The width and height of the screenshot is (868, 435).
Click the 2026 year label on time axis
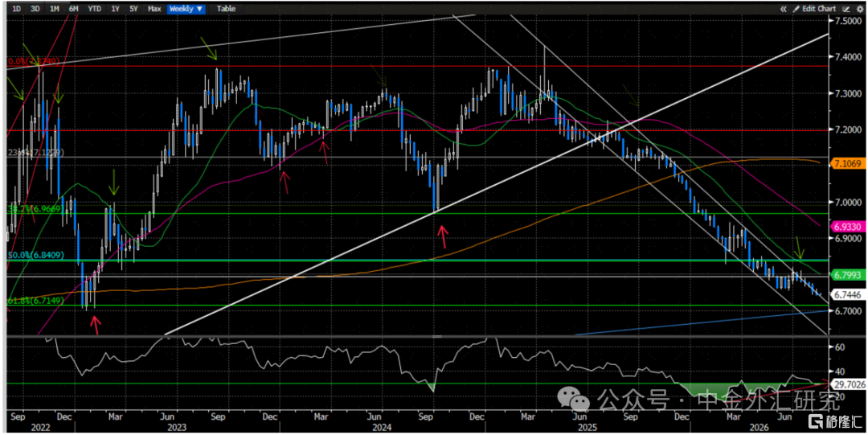(759, 428)
